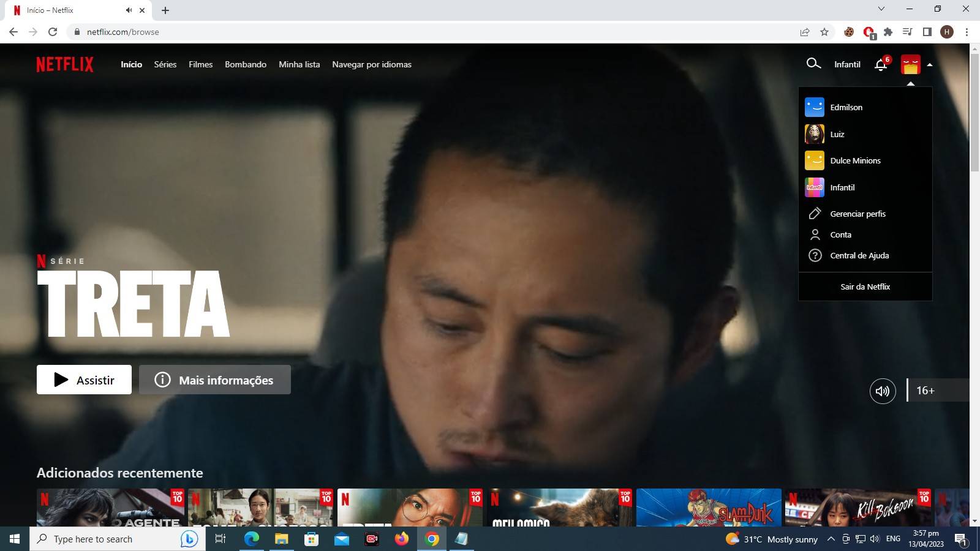The image size is (980, 551).
Task: Open the red shield extension icon
Action: 869,32
